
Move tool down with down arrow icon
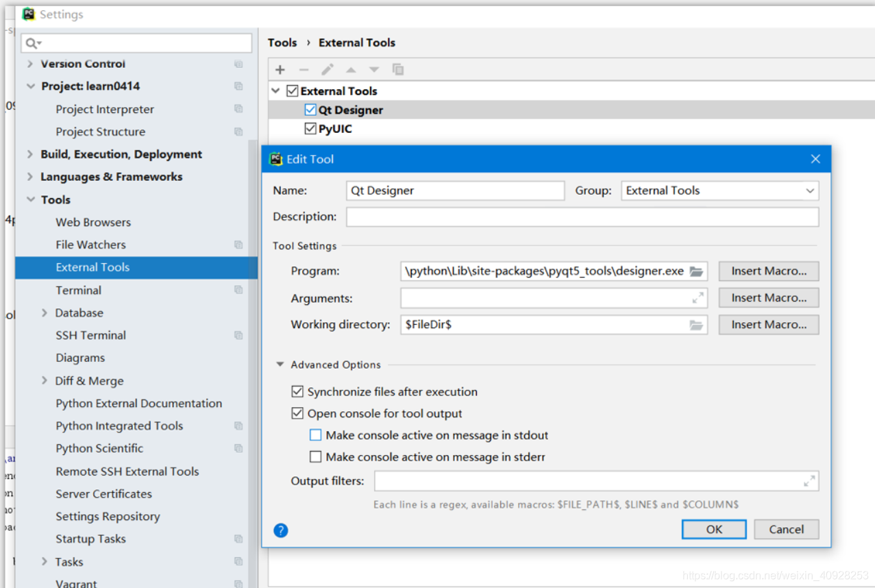[x=374, y=69]
